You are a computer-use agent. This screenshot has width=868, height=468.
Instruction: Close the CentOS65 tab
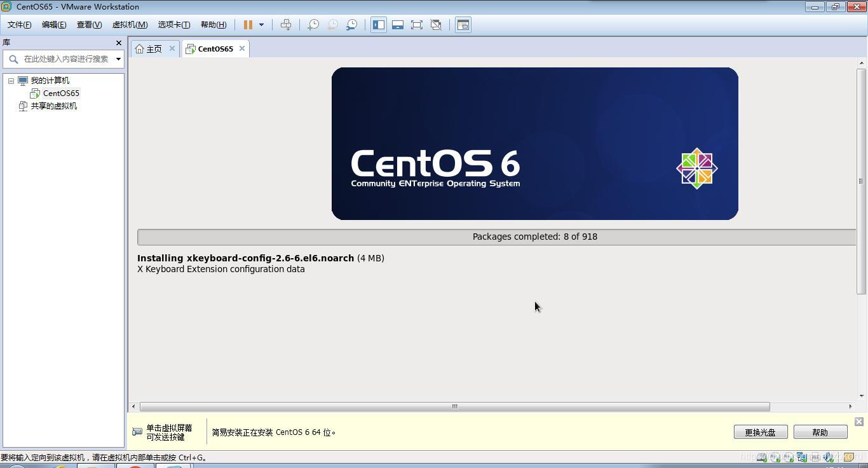[x=242, y=48]
